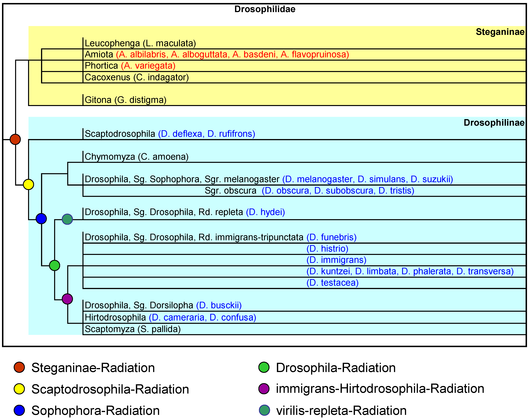Screen dimensions: 531x420
Task: Click the teal node beside repleta branch
Action: point(67,219)
